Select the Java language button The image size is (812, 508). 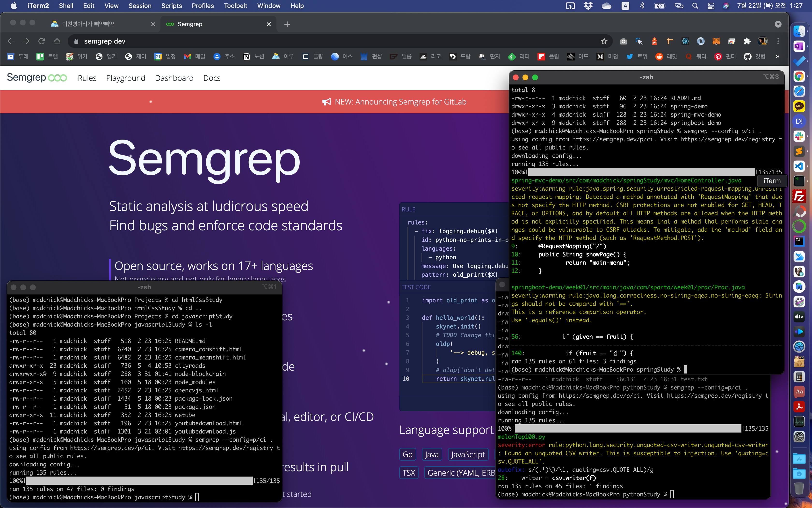click(432, 455)
